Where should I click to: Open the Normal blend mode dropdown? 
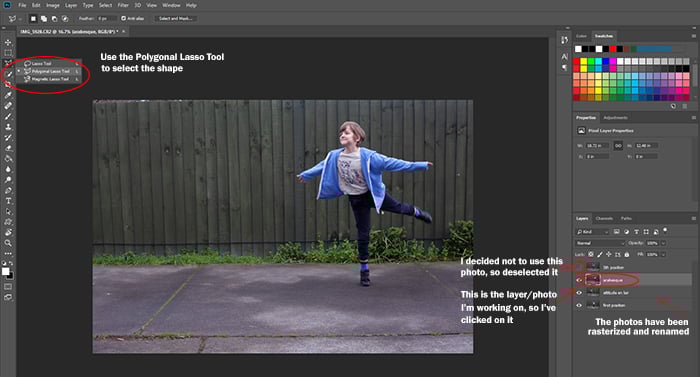coord(600,243)
